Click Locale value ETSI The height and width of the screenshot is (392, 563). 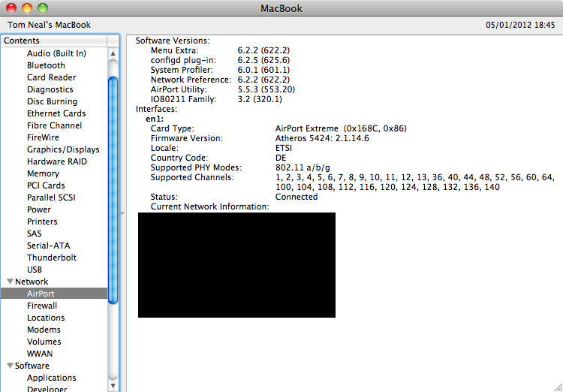pyautogui.click(x=283, y=148)
